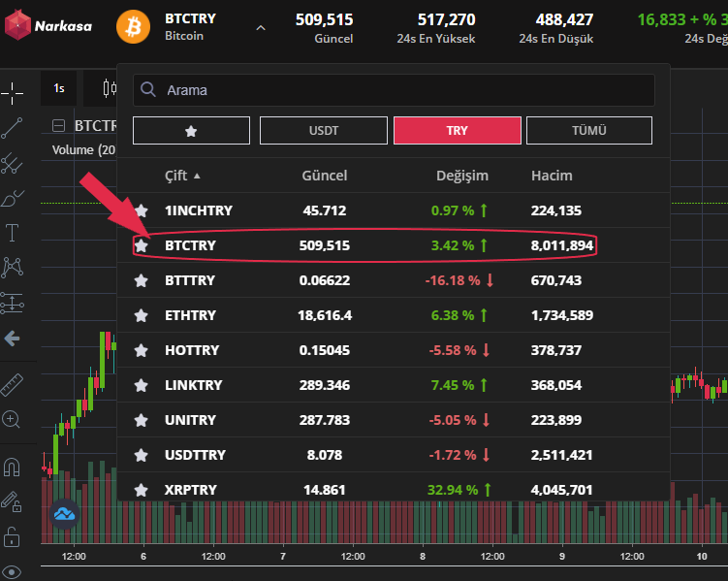Sort pairs by Güncel column

pyautogui.click(x=325, y=176)
